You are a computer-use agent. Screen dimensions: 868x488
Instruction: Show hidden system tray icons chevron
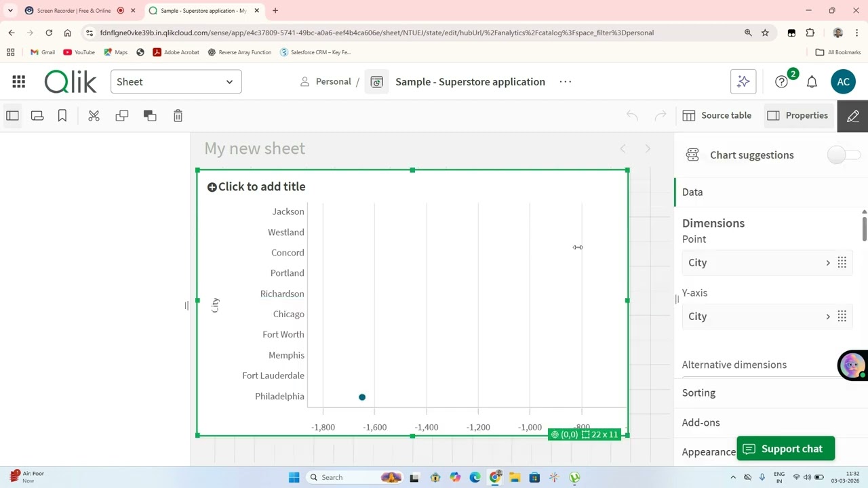[733, 477]
